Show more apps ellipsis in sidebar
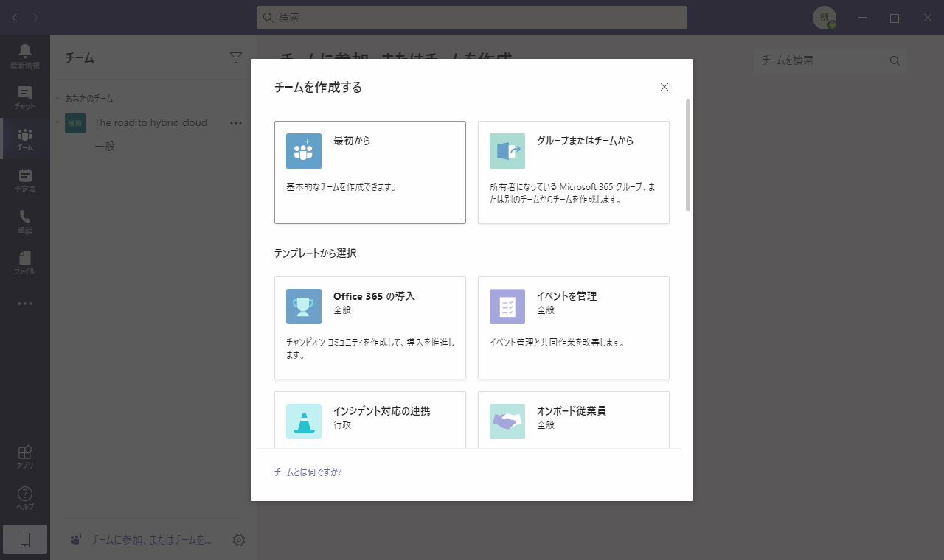 tap(25, 304)
